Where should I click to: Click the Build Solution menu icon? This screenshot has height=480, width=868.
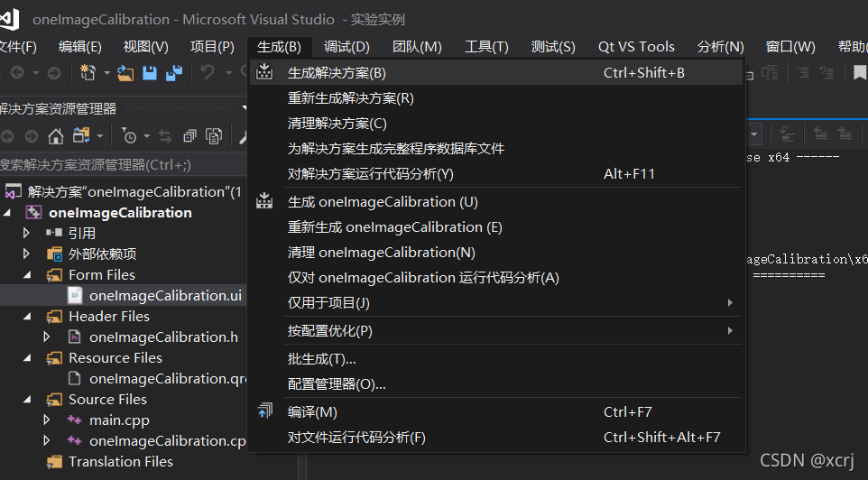264,72
